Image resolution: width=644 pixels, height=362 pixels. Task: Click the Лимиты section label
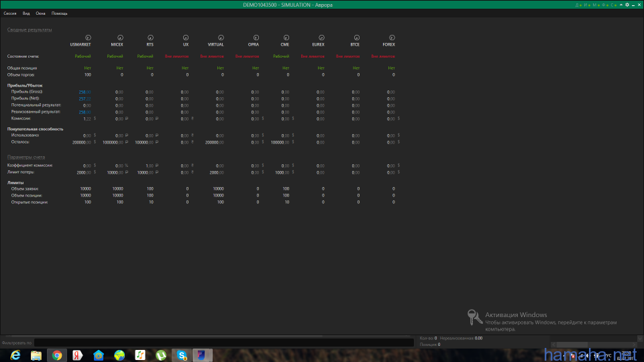click(15, 182)
